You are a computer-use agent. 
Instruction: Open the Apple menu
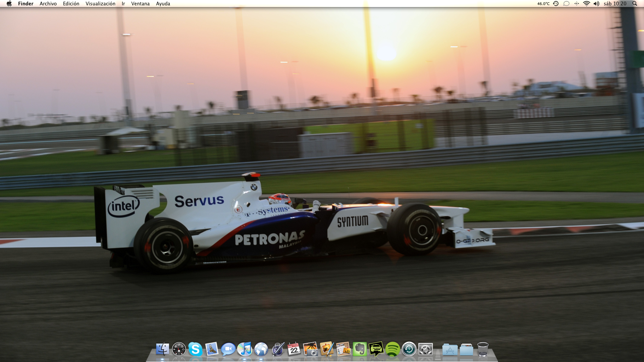pos(9,4)
